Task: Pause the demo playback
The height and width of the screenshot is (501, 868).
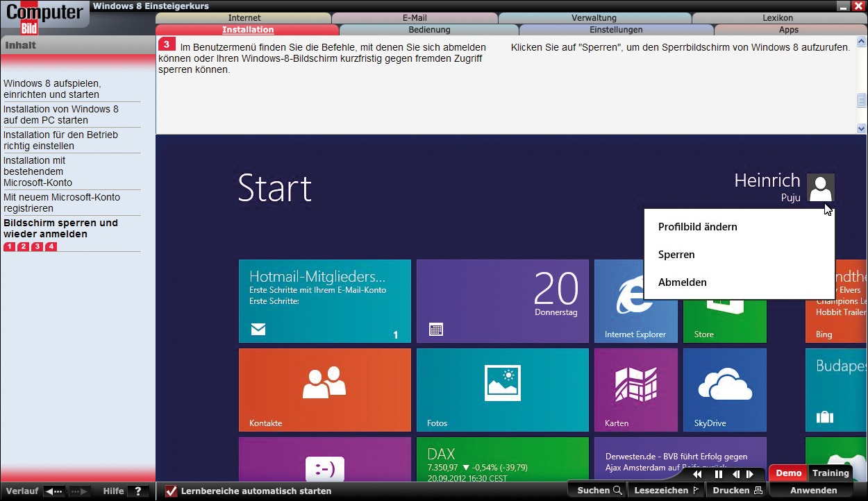Action: click(719, 475)
